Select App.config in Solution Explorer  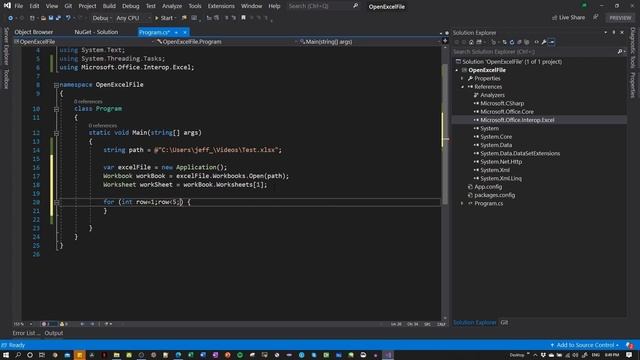[488, 187]
